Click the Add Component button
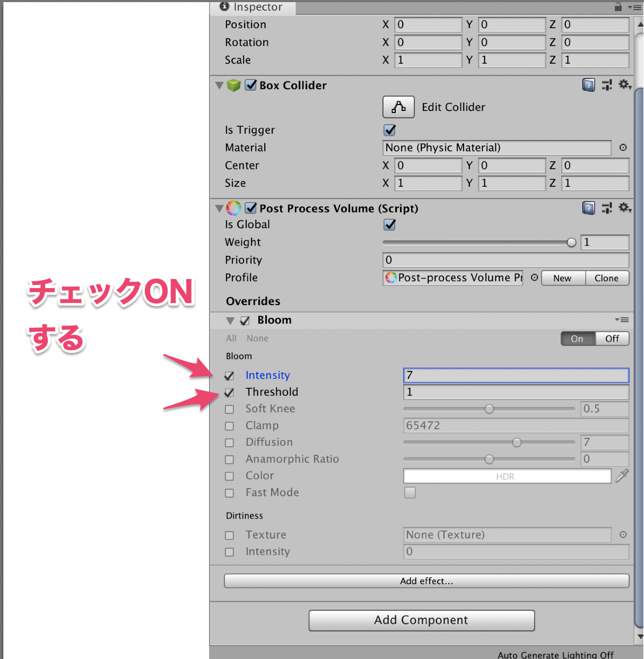The height and width of the screenshot is (659, 644). (422, 620)
